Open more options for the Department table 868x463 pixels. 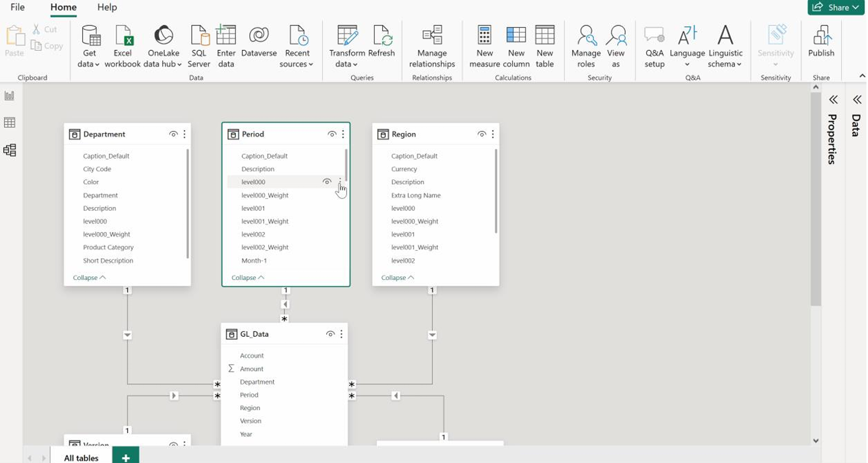pos(184,134)
